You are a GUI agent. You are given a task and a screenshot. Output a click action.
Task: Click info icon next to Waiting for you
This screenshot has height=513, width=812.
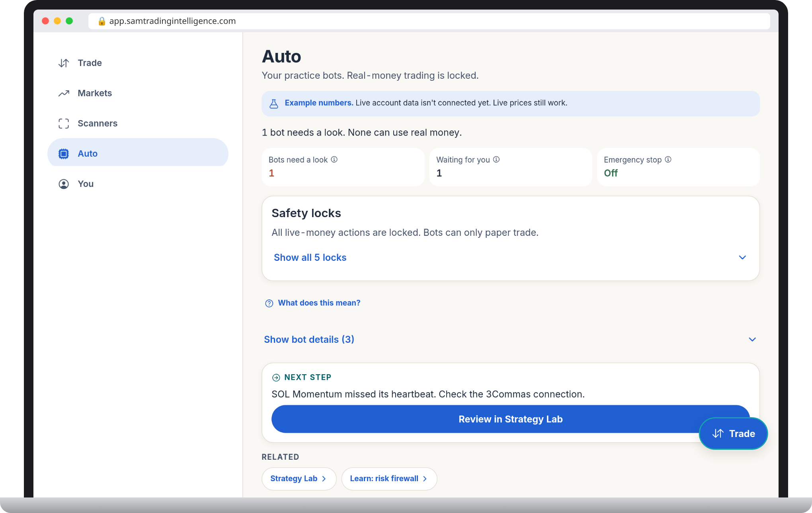[496, 159]
